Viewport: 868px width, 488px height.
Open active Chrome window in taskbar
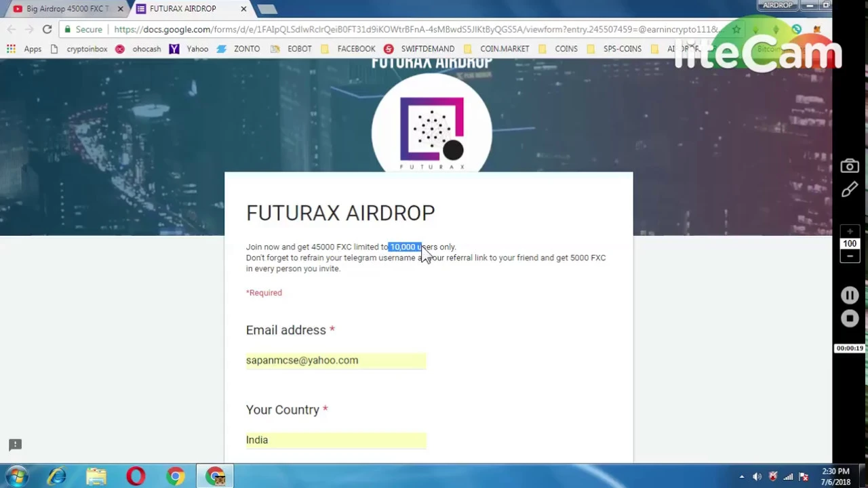pyautogui.click(x=216, y=476)
